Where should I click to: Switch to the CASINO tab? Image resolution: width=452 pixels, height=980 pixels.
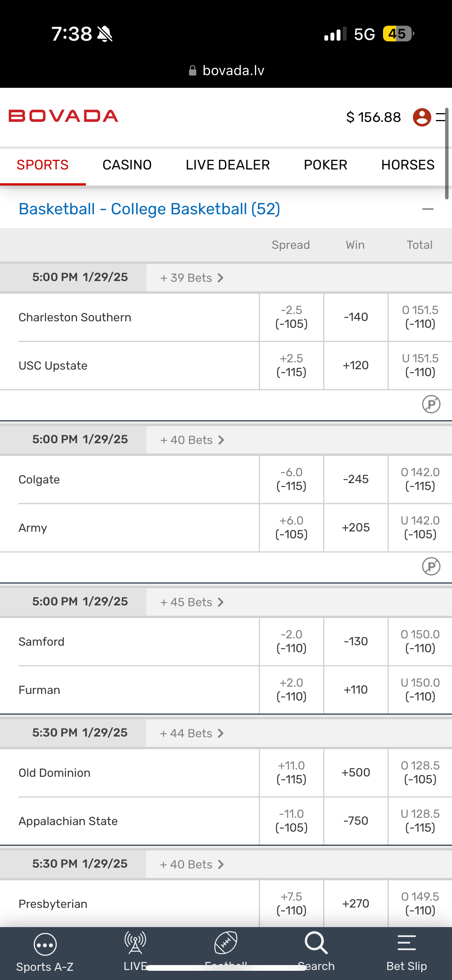point(127,165)
